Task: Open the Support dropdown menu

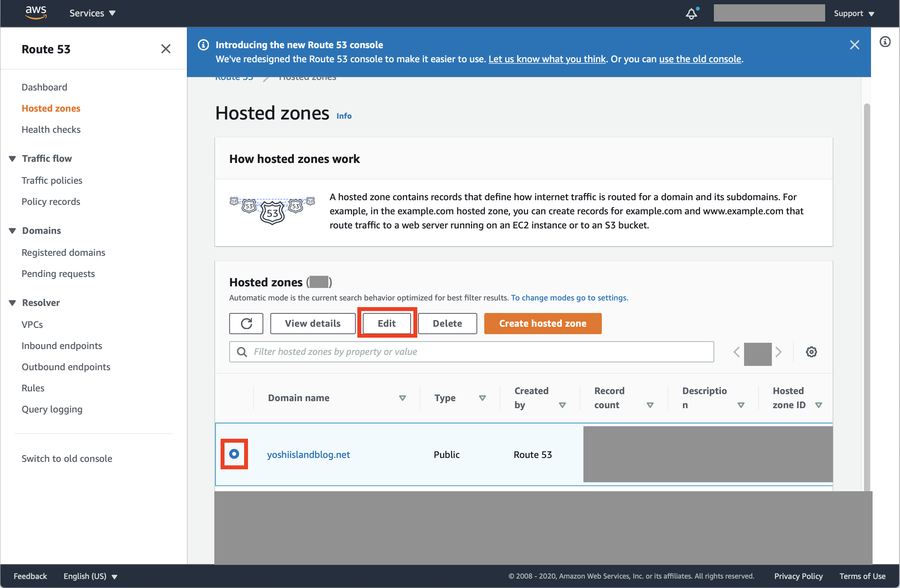Action: point(854,13)
